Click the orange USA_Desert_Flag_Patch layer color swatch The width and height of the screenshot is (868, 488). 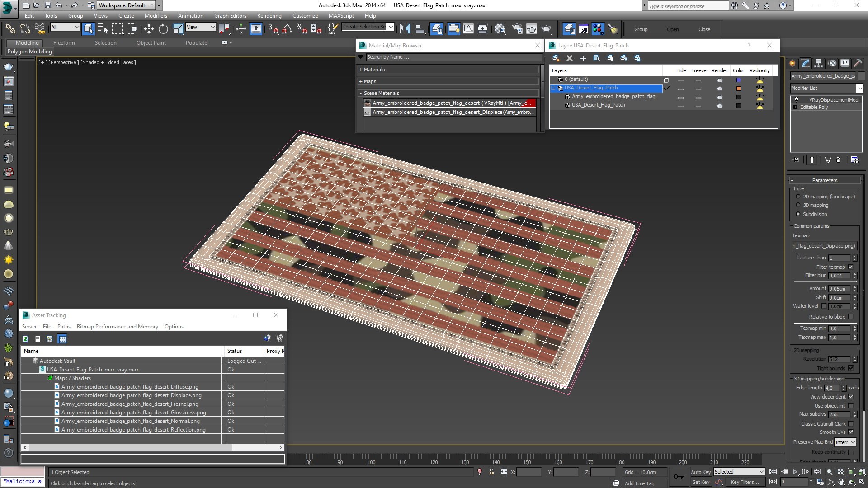[739, 89]
